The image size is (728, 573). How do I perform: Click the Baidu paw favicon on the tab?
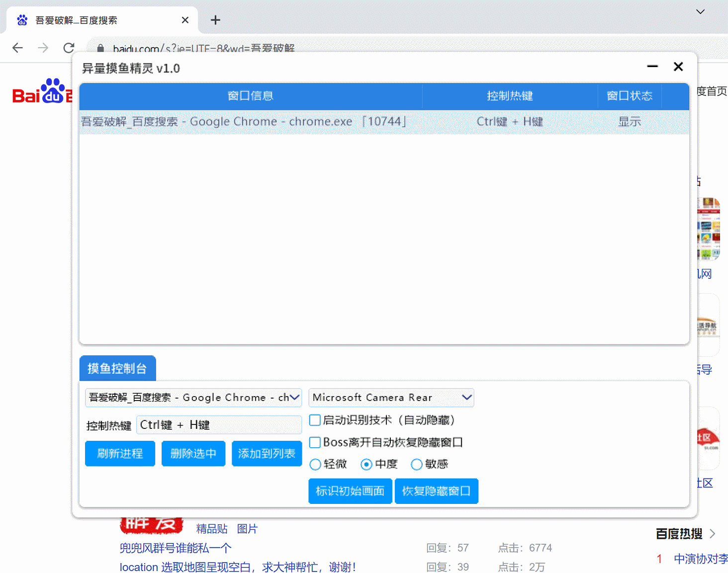click(x=22, y=20)
